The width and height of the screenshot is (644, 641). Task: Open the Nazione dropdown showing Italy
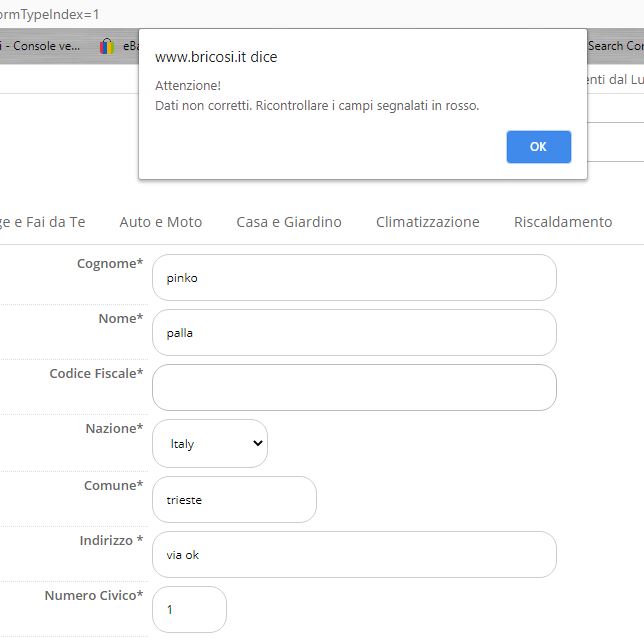210,443
